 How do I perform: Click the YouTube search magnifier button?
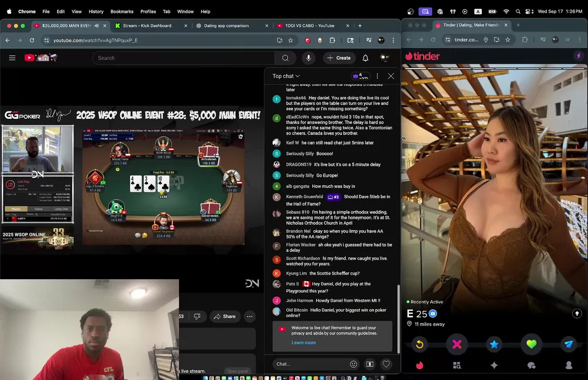[286, 58]
